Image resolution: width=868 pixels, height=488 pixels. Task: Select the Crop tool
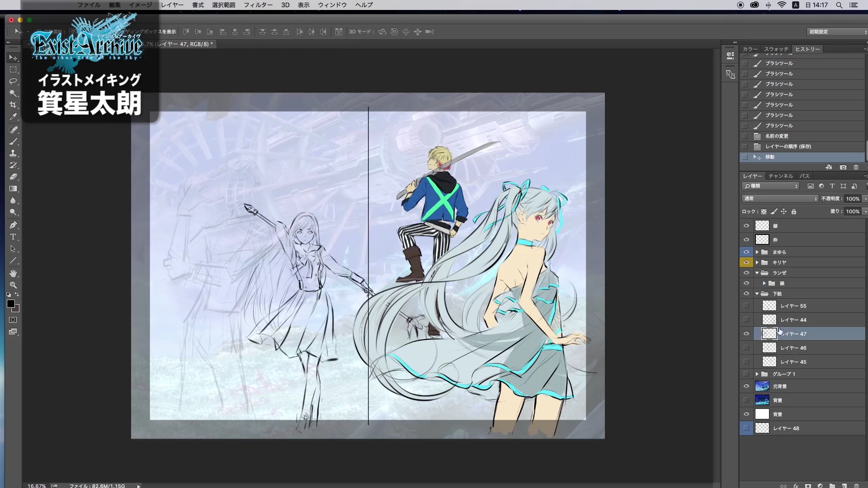click(13, 105)
